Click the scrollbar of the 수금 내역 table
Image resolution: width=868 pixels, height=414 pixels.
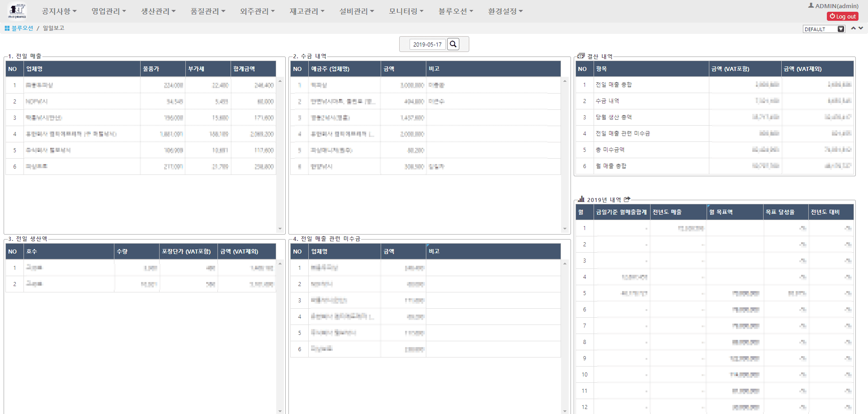click(565, 154)
